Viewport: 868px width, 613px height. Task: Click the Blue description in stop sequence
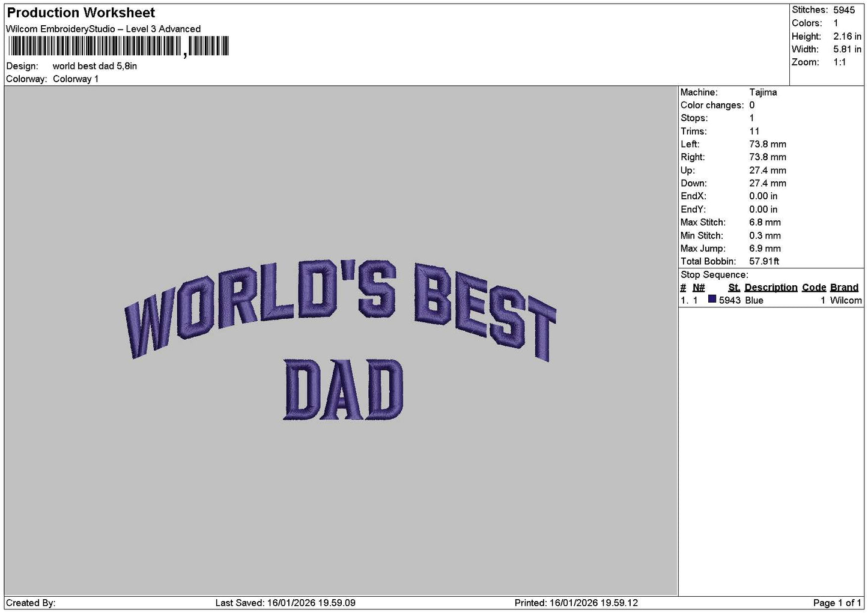click(x=754, y=301)
